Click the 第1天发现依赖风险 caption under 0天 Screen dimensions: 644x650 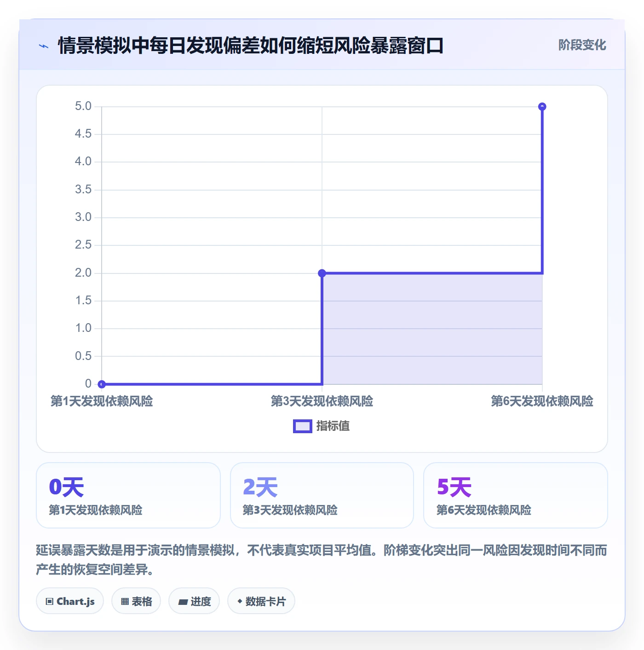pyautogui.click(x=96, y=510)
